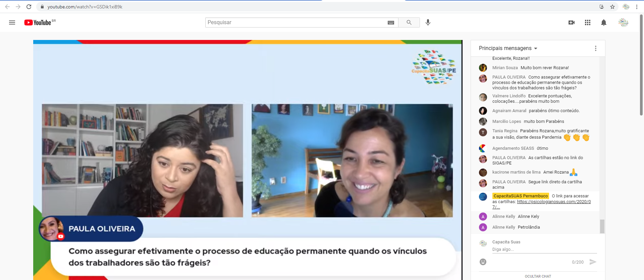
Task: Click the send message arrow in chat
Action: pyautogui.click(x=593, y=262)
